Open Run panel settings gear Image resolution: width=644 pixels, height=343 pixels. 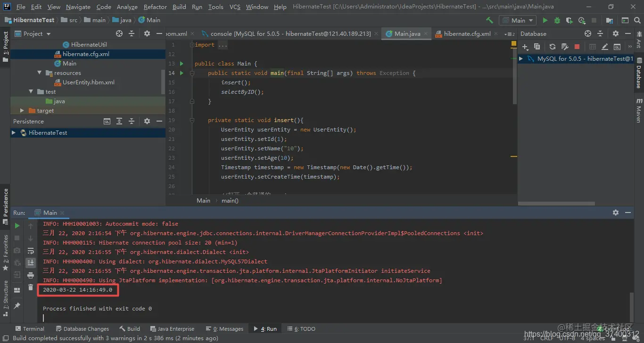coord(615,212)
